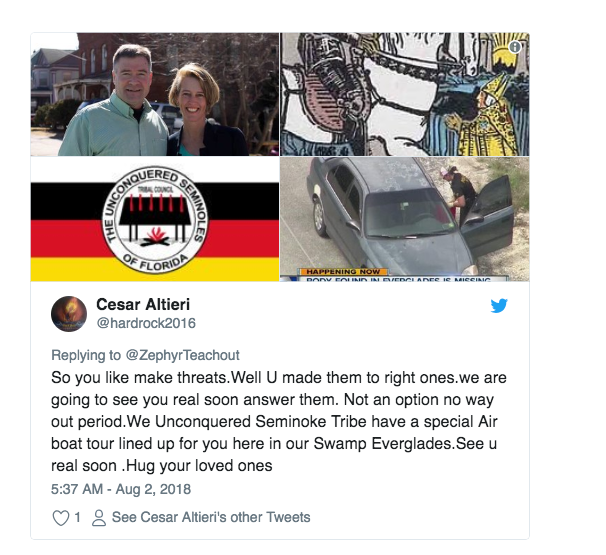606x555 pixels.
Task: Click the tweet body text about threats
Action: click(x=278, y=421)
